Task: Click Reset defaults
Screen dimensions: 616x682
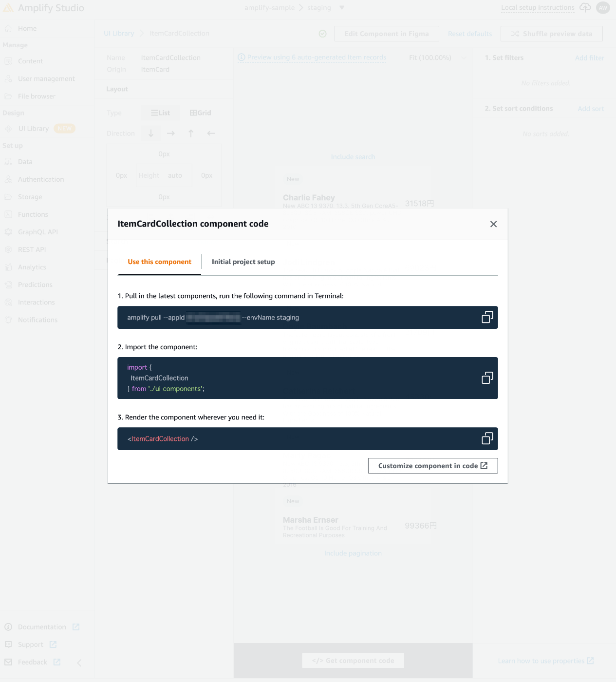Action: [x=470, y=34]
